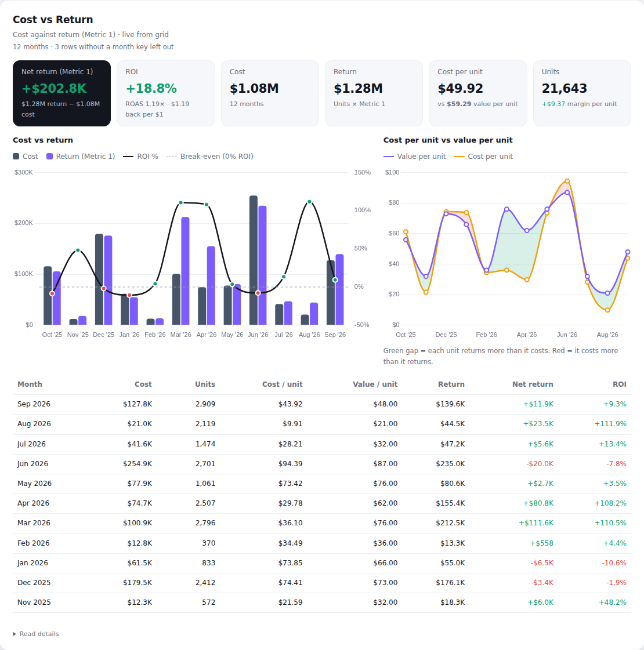Screen dimensions: 644x650
Task: Click the +48.2% ROI value
Action: pos(613,602)
